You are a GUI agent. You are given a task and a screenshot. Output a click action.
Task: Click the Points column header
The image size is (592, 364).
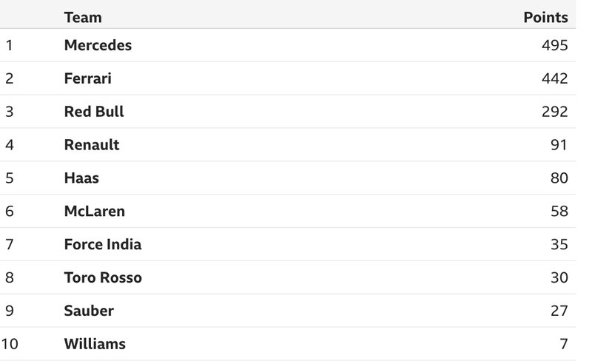[x=545, y=18]
